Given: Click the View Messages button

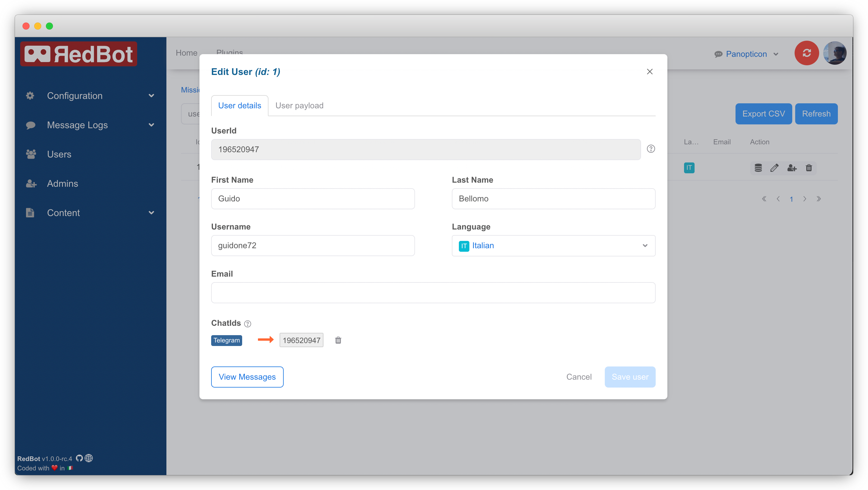Looking at the screenshot, I should pos(247,377).
